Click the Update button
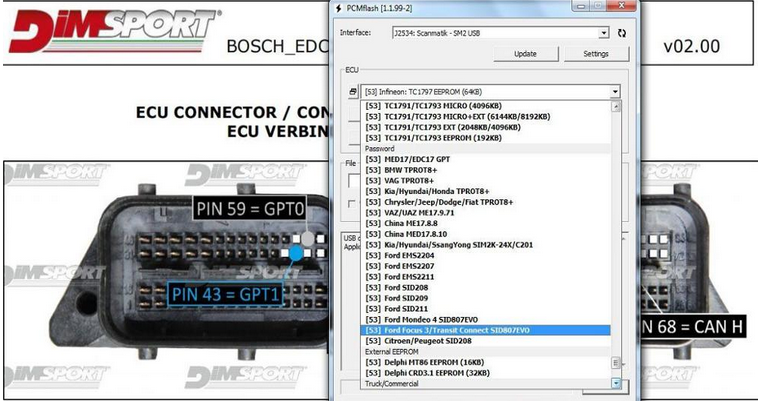Screen dimensions: 760x404 tap(526, 54)
